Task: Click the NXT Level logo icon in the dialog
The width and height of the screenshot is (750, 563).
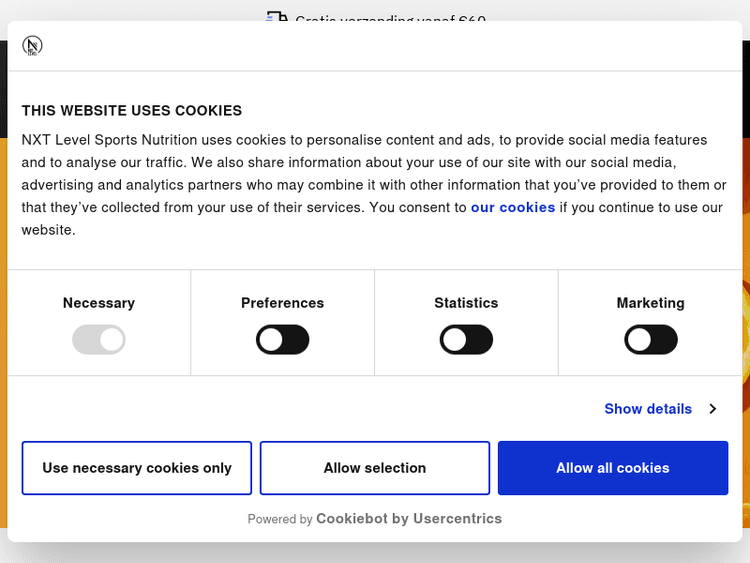Action: pos(32,46)
